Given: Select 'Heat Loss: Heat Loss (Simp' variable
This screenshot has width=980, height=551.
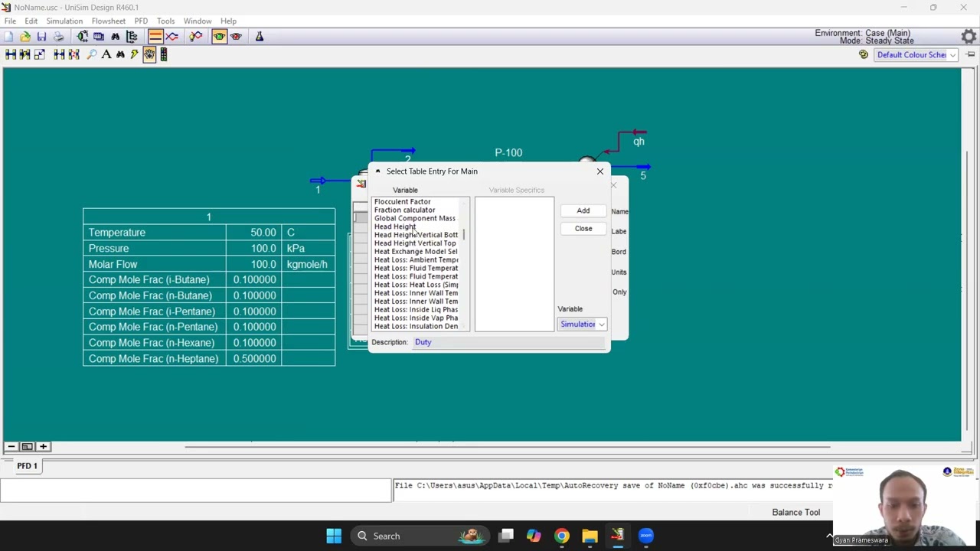Looking at the screenshot, I should click(x=416, y=285).
